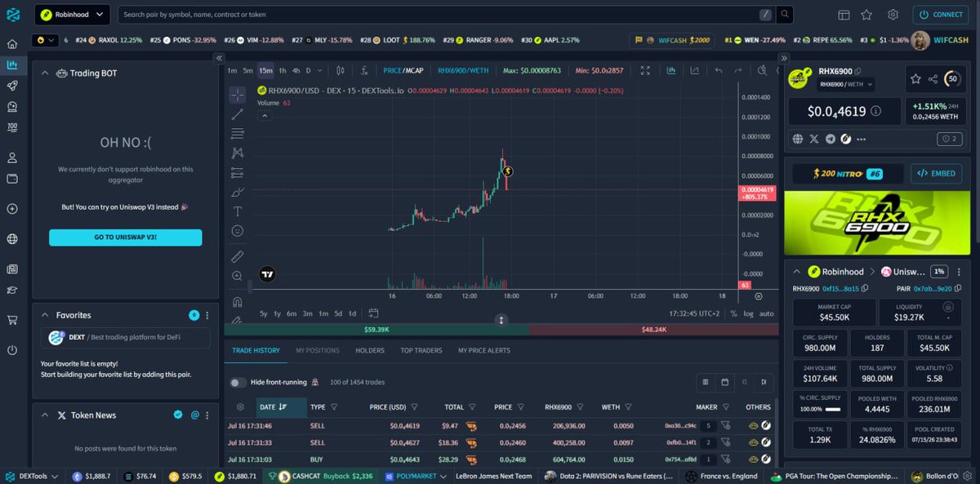
Task: Switch to the HOLDERS tab
Action: 370,350
